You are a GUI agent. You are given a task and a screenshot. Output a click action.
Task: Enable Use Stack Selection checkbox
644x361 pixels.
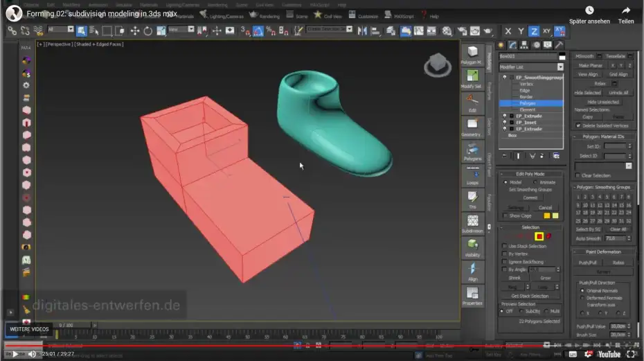pyautogui.click(x=505, y=246)
